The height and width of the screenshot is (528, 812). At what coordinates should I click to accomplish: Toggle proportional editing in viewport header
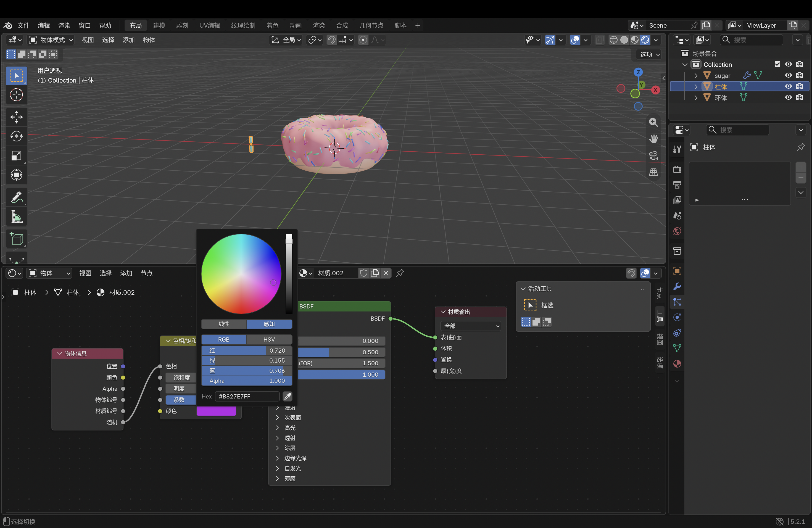363,40
